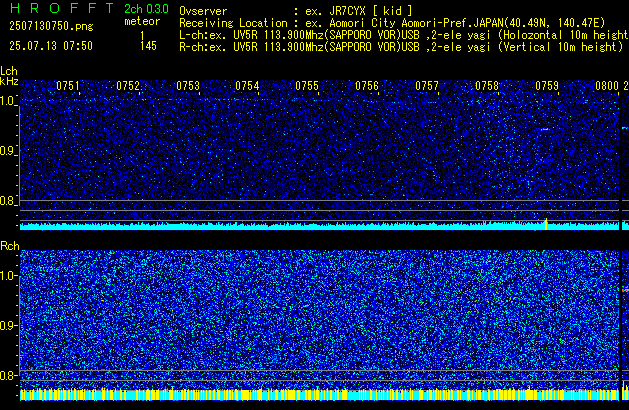The height and width of the screenshot is (410, 629).
Task: Click the date stamp 25.07.13 07:50
Action: 51,46
